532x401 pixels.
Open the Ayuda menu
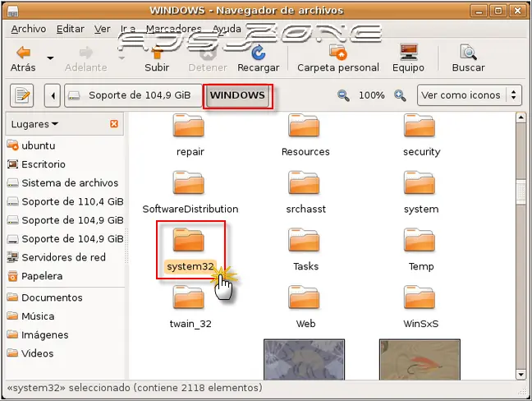(x=227, y=30)
